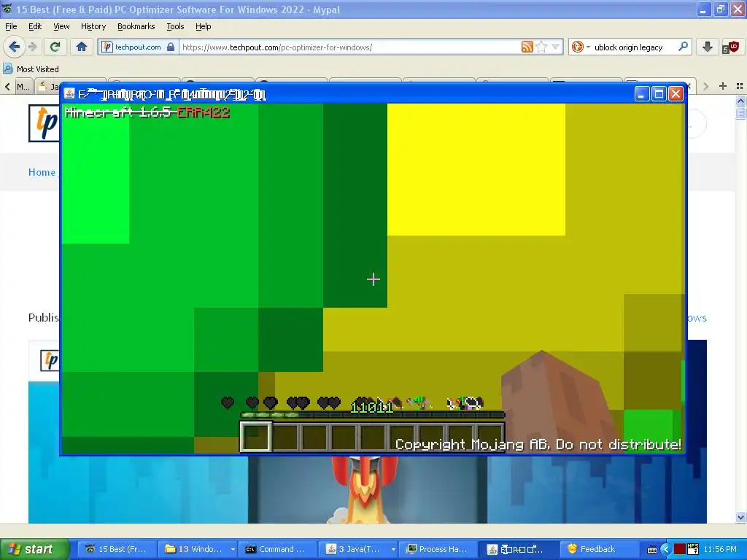The width and height of the screenshot is (747, 560).
Task: Go back with the browser Back arrow
Action: coord(15,47)
